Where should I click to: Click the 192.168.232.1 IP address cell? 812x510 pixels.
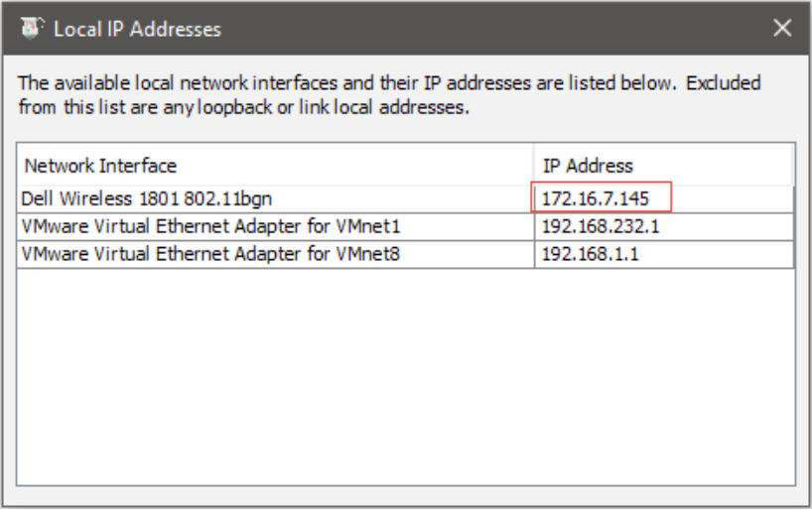pos(601,226)
